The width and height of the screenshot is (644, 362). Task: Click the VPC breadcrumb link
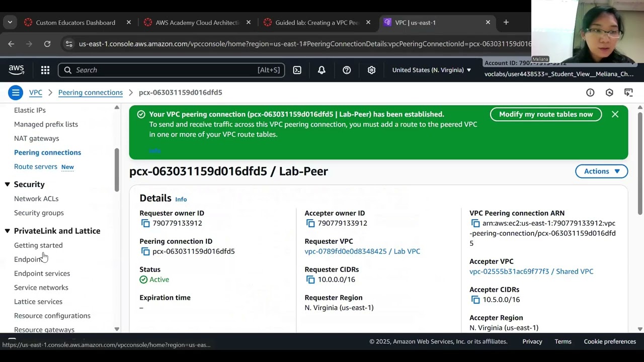(36, 93)
